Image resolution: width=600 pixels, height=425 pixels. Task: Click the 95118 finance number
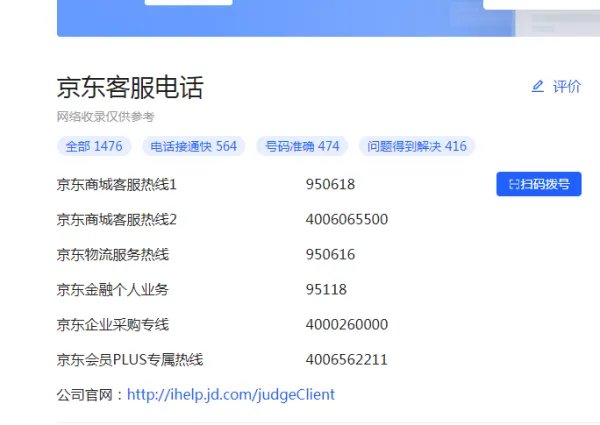point(326,290)
